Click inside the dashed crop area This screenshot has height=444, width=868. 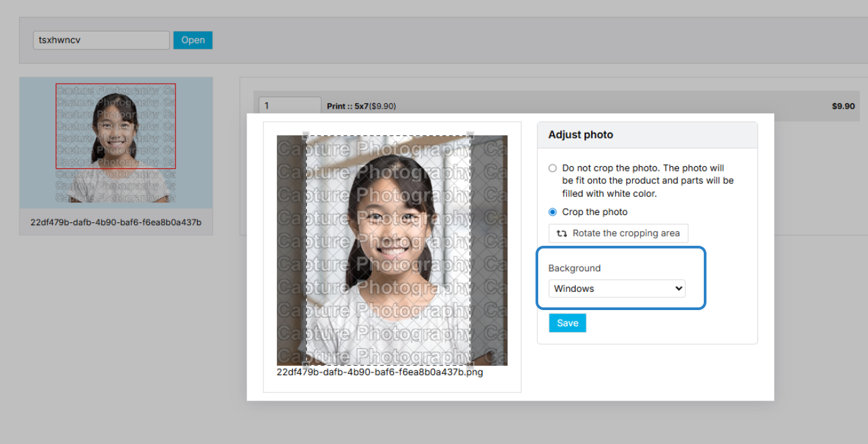pyautogui.click(x=389, y=250)
